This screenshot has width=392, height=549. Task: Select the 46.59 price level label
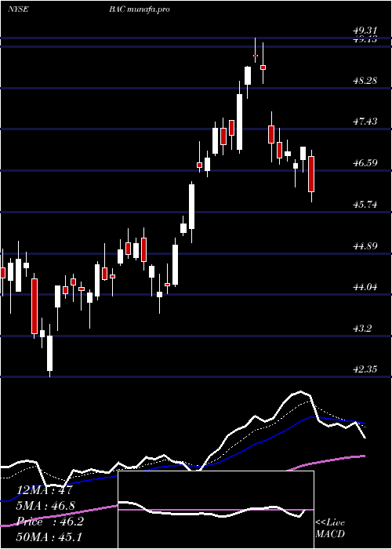(x=365, y=163)
